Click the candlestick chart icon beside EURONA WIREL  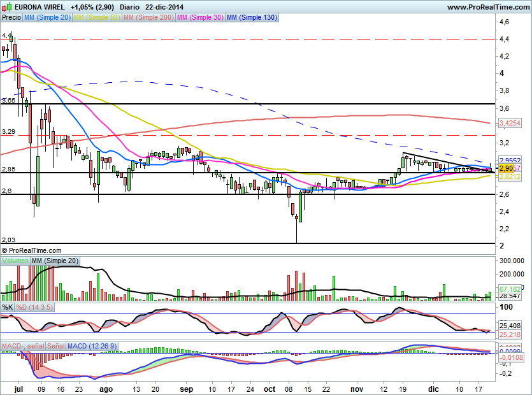coord(7,7)
